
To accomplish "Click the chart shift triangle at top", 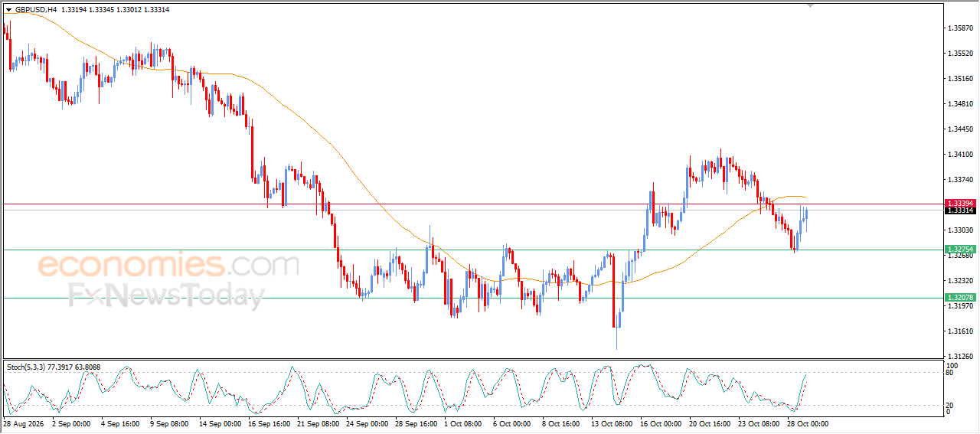I will (812, 5).
